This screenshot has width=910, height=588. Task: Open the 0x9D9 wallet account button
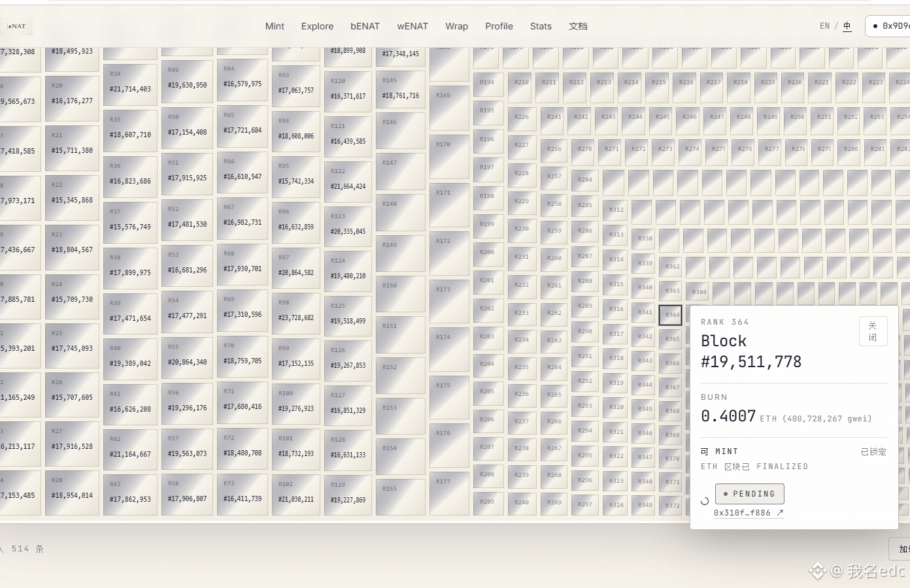(888, 26)
